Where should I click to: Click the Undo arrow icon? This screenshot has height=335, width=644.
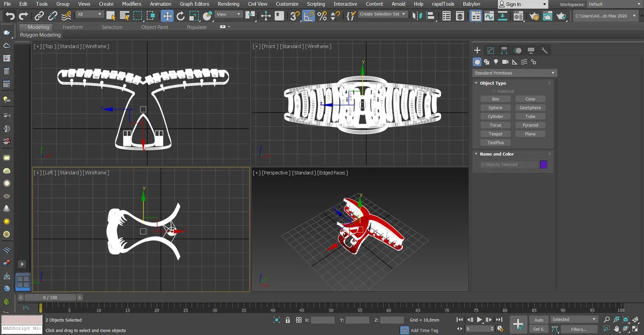(x=10, y=16)
